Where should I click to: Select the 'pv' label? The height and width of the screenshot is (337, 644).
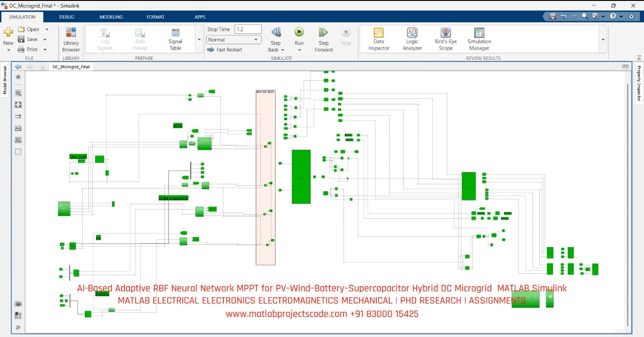[98, 237]
